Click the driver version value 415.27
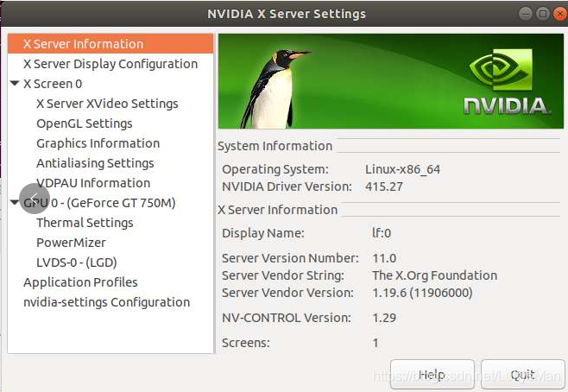Viewport: 568px width, 392px height. 384,187
